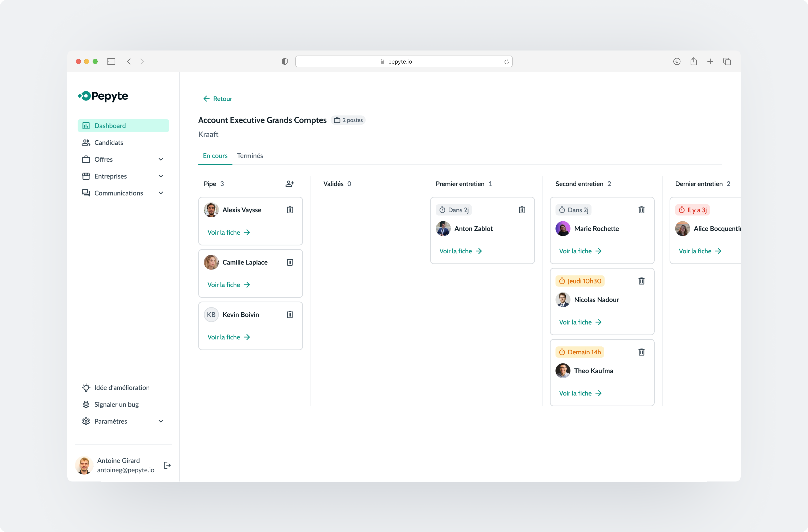
Task: Delete Camille Laplace card with trash icon
Action: pos(290,262)
